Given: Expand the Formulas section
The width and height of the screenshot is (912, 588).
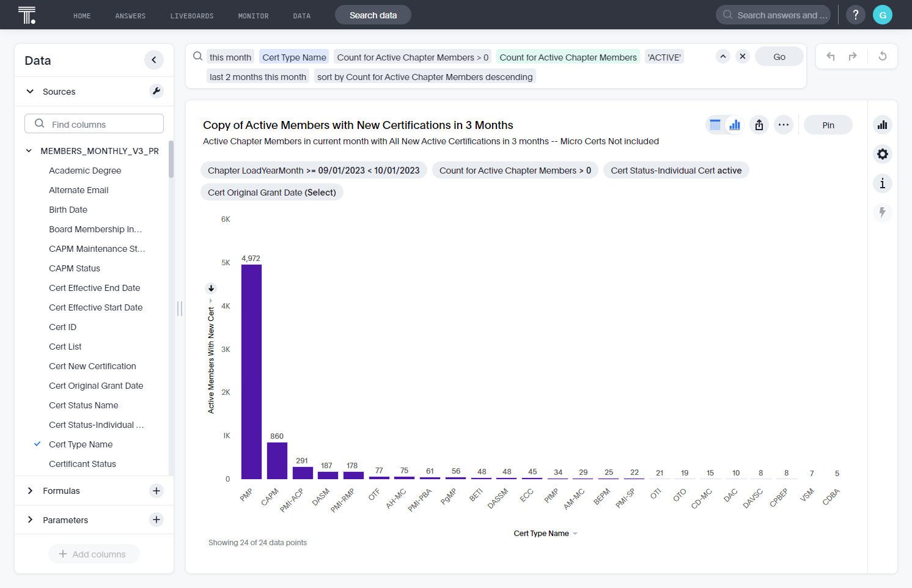Looking at the screenshot, I should [x=30, y=491].
